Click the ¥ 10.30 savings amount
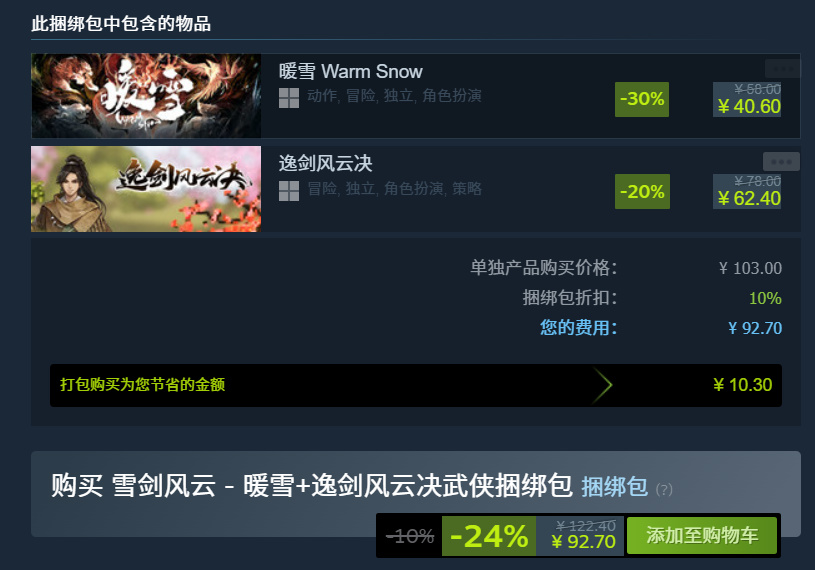Viewport: 815px width, 570px height. point(742,385)
